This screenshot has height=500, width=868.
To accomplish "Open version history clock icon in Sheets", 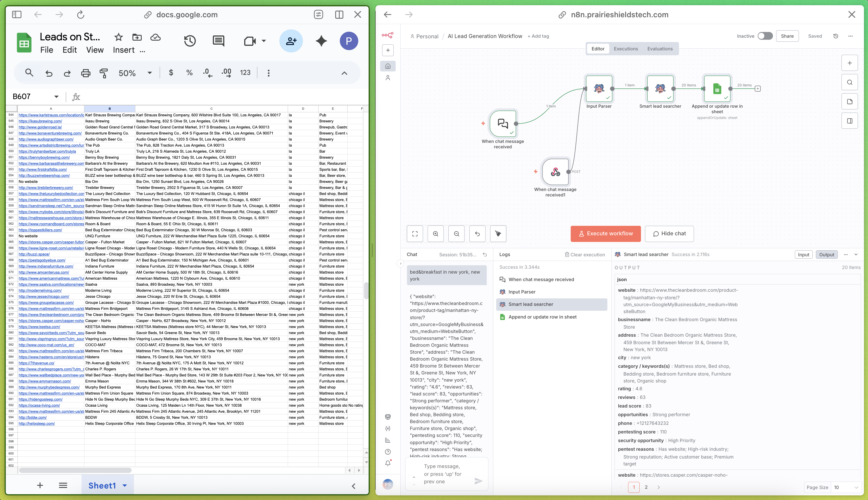I will (x=190, y=41).
